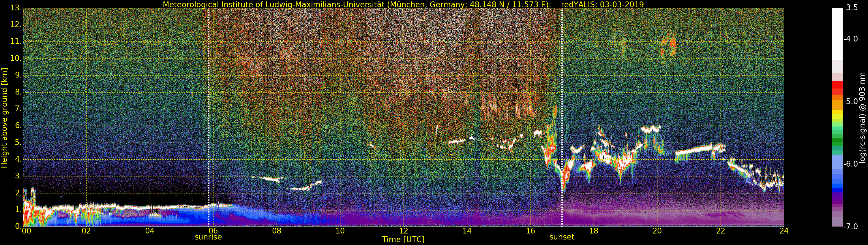Click the '22' time axis tick label
This screenshot has height=245, width=868.
pos(720,231)
